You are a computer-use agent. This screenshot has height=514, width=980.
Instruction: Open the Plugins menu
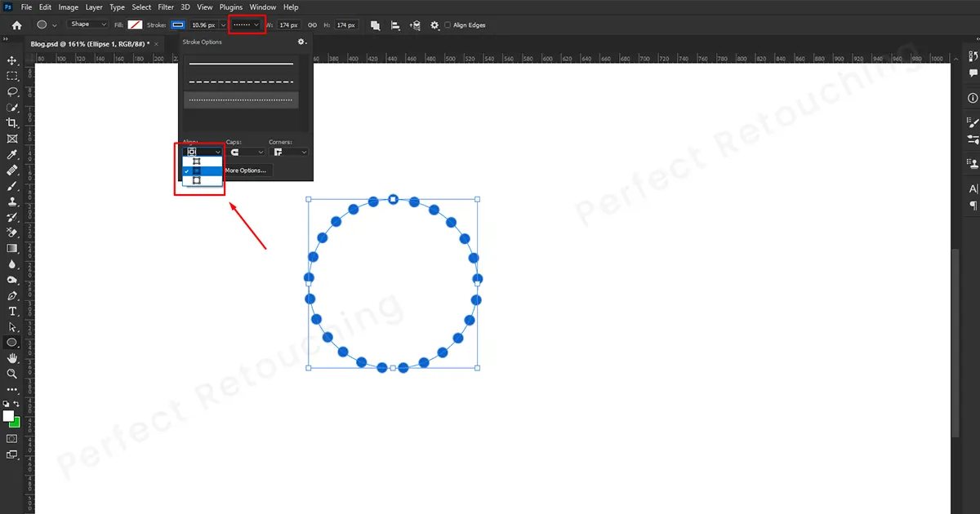coord(231,7)
